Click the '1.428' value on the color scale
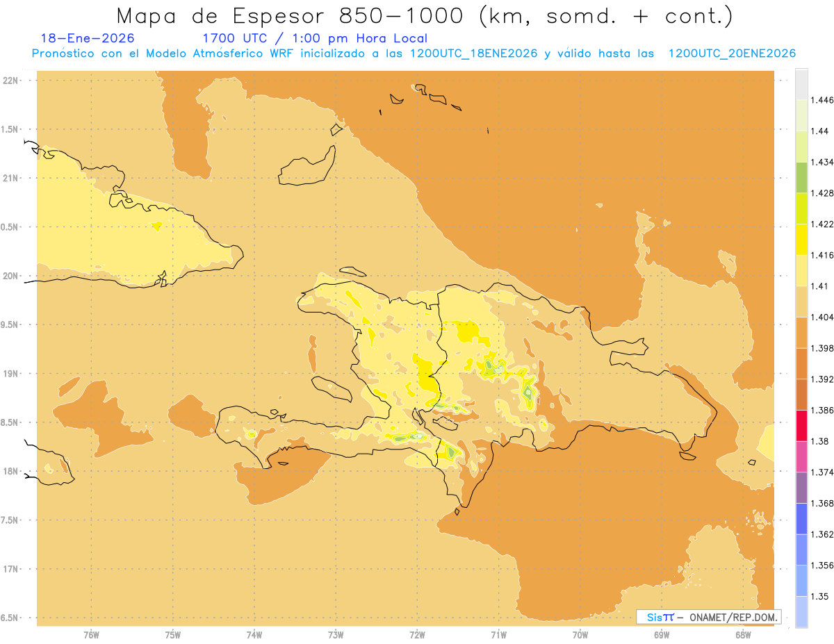 coord(821,193)
